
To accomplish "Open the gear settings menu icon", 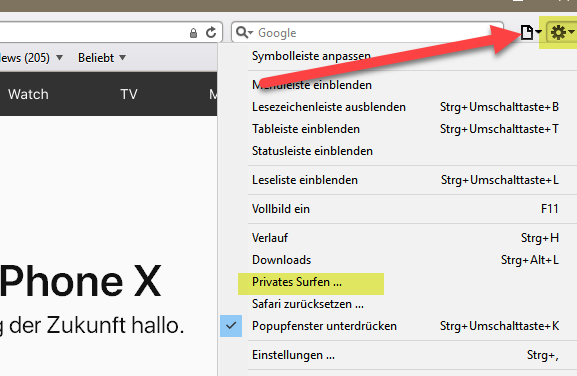I will (x=559, y=33).
